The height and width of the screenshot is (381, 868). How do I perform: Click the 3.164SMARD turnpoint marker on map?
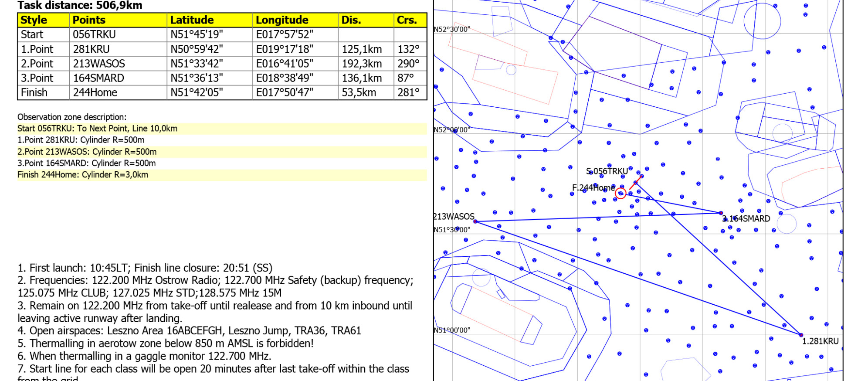click(721, 213)
